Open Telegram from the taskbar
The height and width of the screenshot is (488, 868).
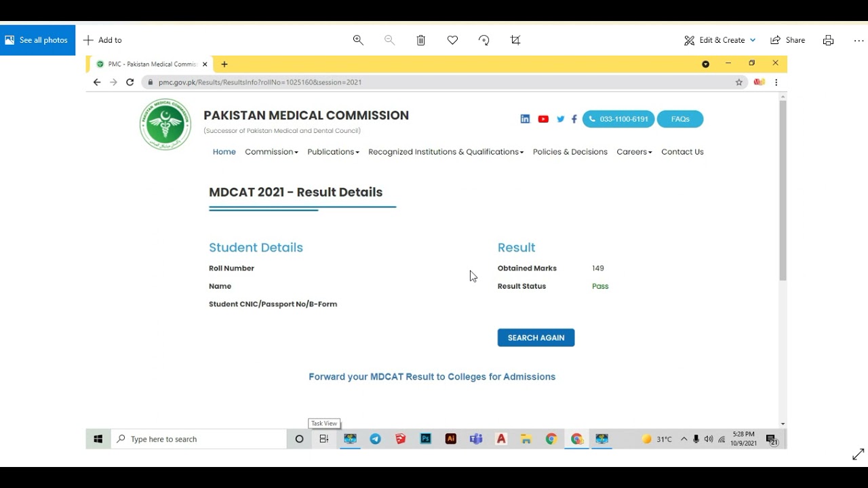375,439
